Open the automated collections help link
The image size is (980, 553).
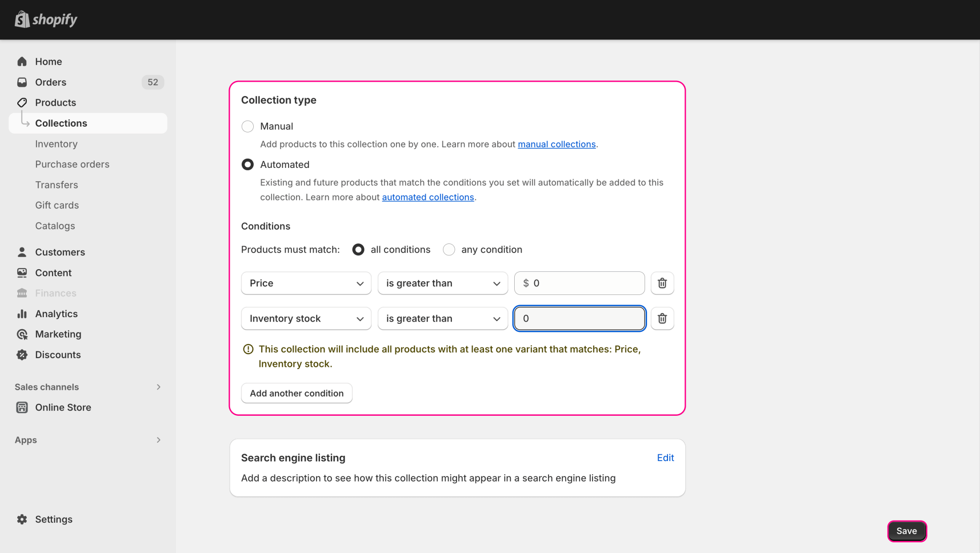[428, 197]
